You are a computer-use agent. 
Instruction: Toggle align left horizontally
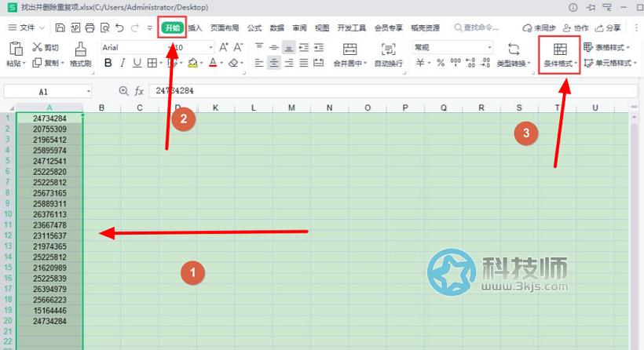[x=258, y=63]
